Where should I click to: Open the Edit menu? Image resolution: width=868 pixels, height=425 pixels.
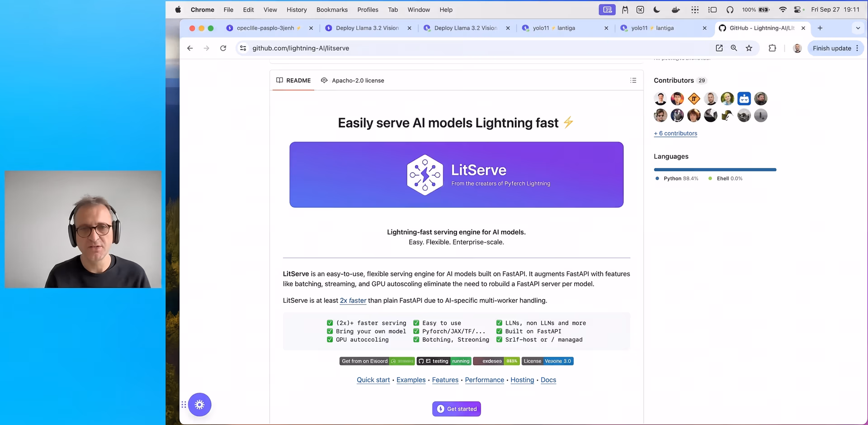(248, 10)
